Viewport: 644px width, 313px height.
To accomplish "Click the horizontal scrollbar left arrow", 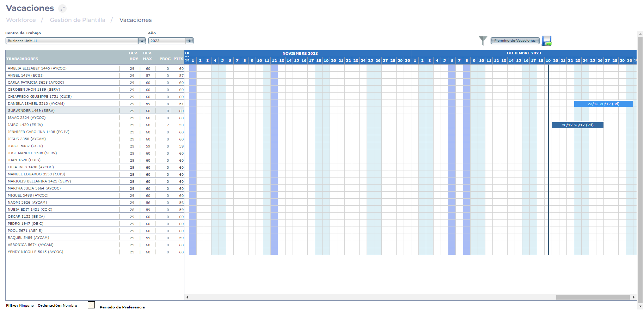I will pyautogui.click(x=187, y=297).
